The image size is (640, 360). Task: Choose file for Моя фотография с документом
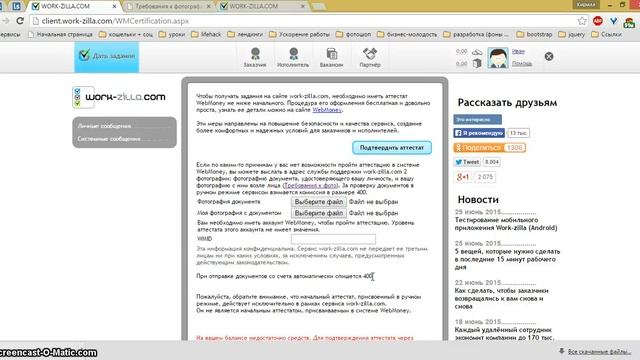coord(319,213)
